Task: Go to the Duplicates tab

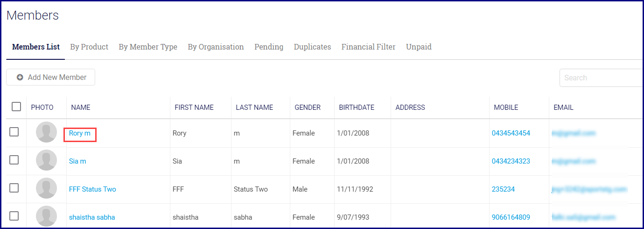Action: [x=312, y=47]
